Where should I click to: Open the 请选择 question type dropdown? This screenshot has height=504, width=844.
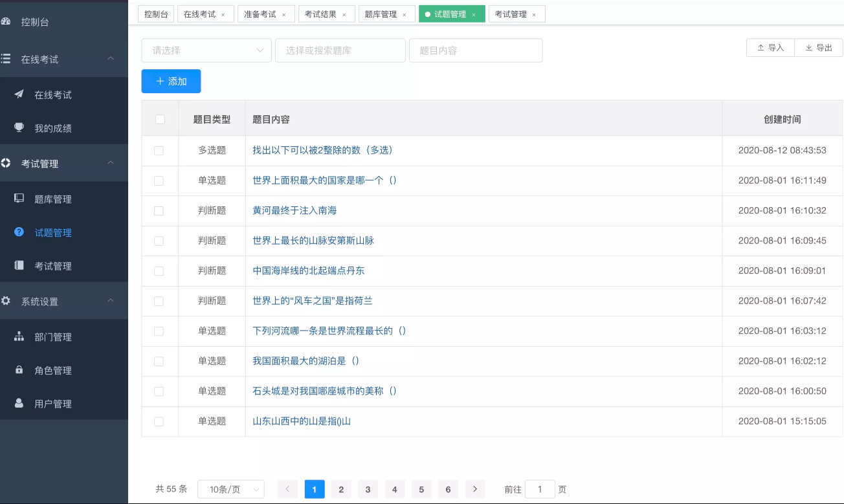tap(206, 50)
